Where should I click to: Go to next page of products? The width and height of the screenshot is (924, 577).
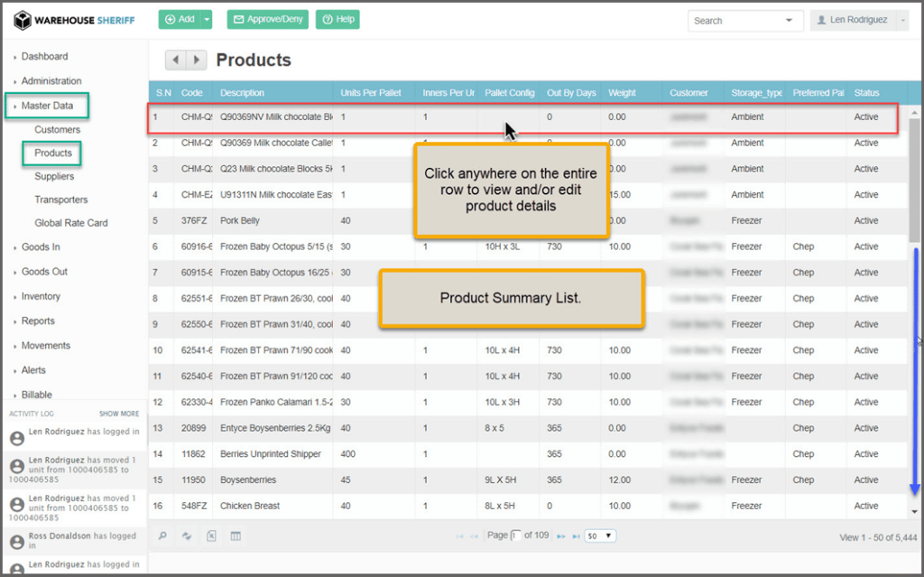pyautogui.click(x=560, y=536)
